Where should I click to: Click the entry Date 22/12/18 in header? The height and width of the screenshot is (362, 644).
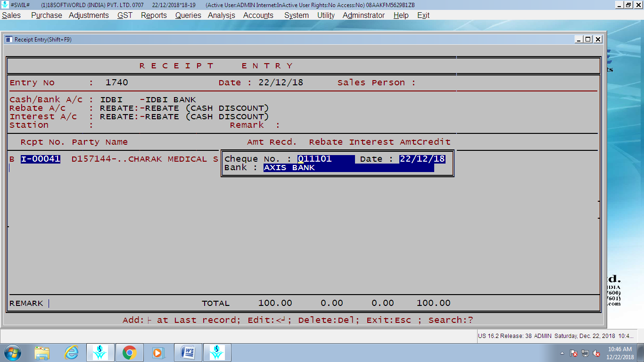(x=281, y=82)
